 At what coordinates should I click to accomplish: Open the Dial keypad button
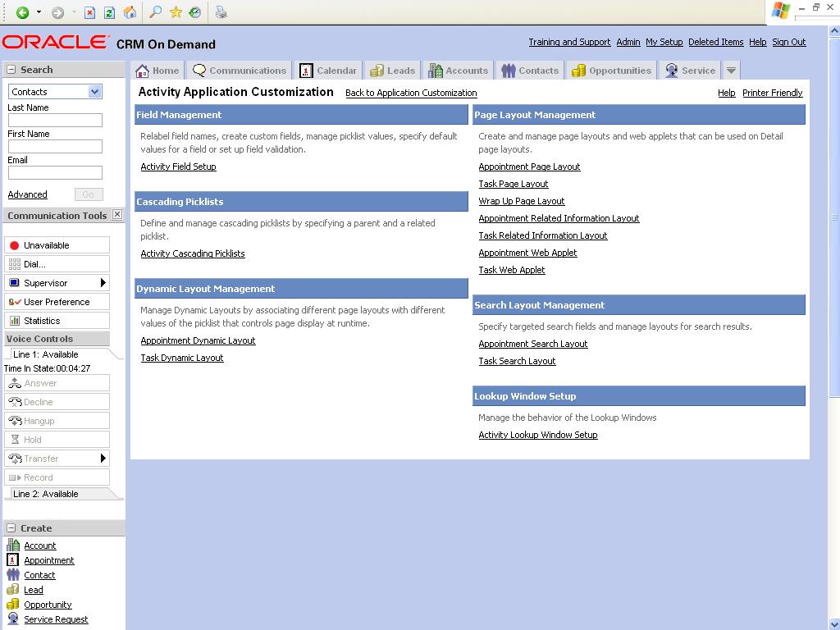coord(57,264)
